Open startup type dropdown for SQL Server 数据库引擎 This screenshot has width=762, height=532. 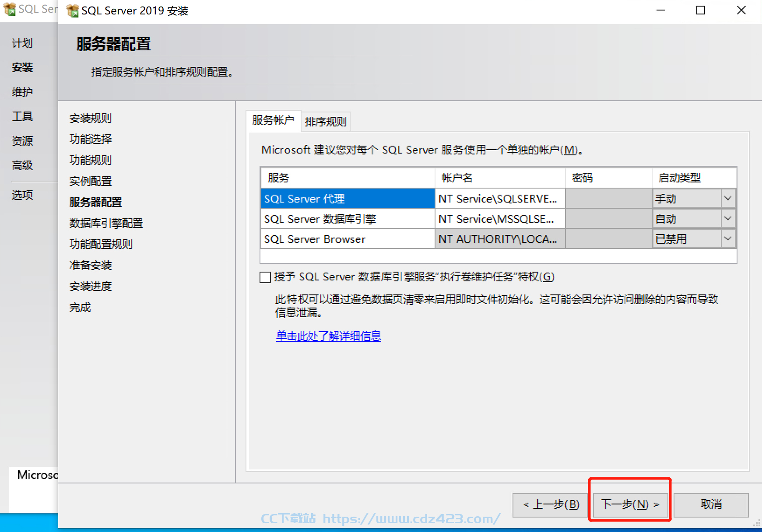click(727, 219)
